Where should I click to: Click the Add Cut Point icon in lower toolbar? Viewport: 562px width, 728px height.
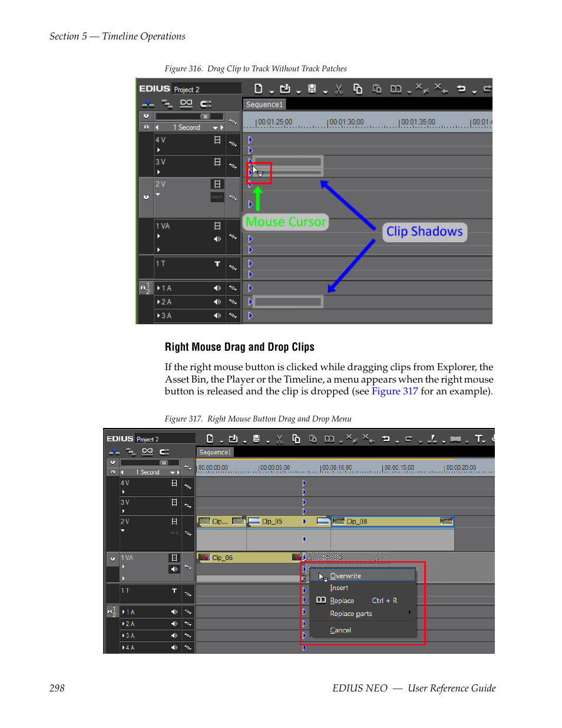[x=432, y=439]
